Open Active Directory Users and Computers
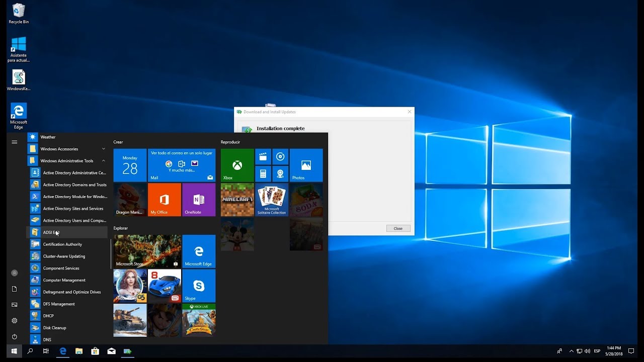The height and width of the screenshot is (362, 644). click(67, 220)
